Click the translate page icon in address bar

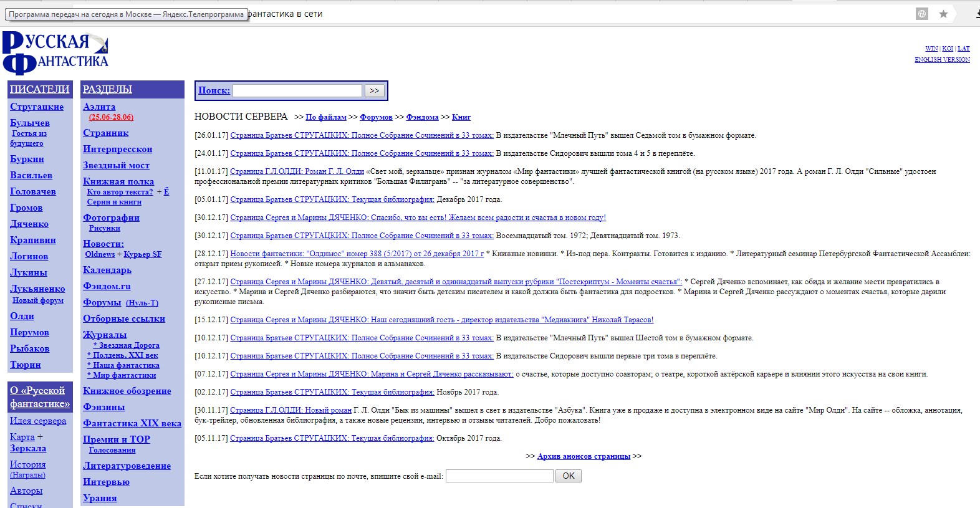click(x=922, y=14)
